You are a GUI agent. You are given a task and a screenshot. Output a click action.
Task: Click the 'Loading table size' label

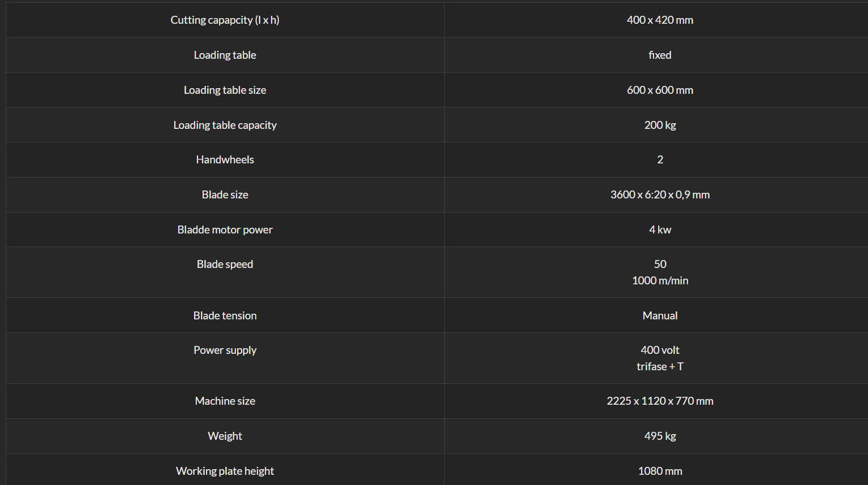(x=225, y=90)
